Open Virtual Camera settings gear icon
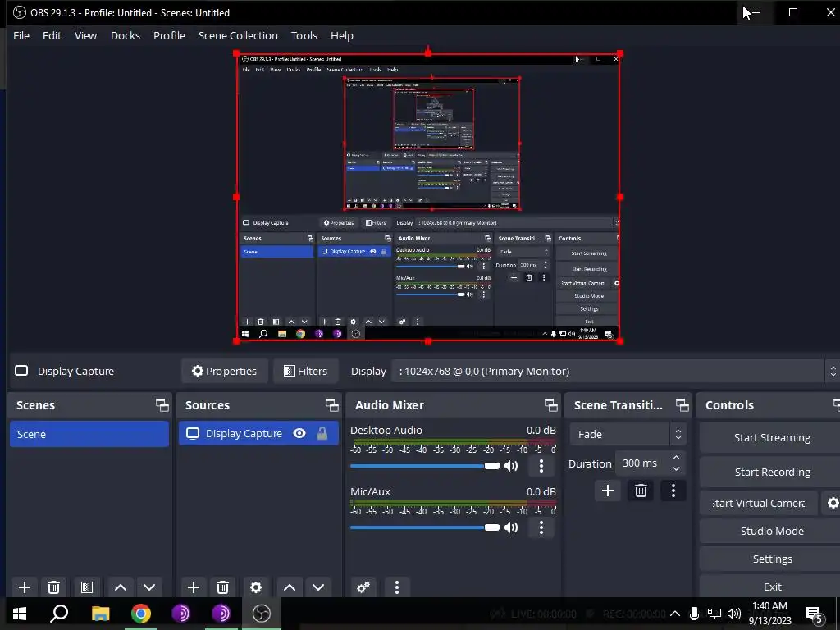 click(x=833, y=503)
